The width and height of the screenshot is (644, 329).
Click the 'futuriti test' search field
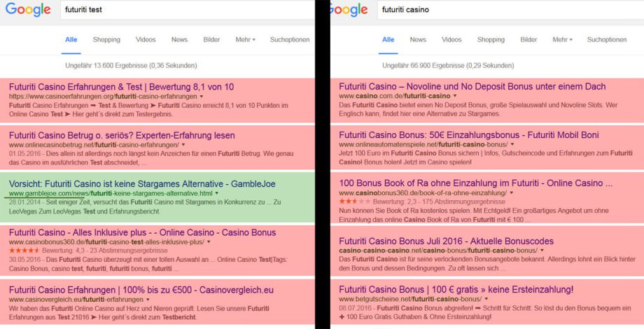tap(188, 9)
